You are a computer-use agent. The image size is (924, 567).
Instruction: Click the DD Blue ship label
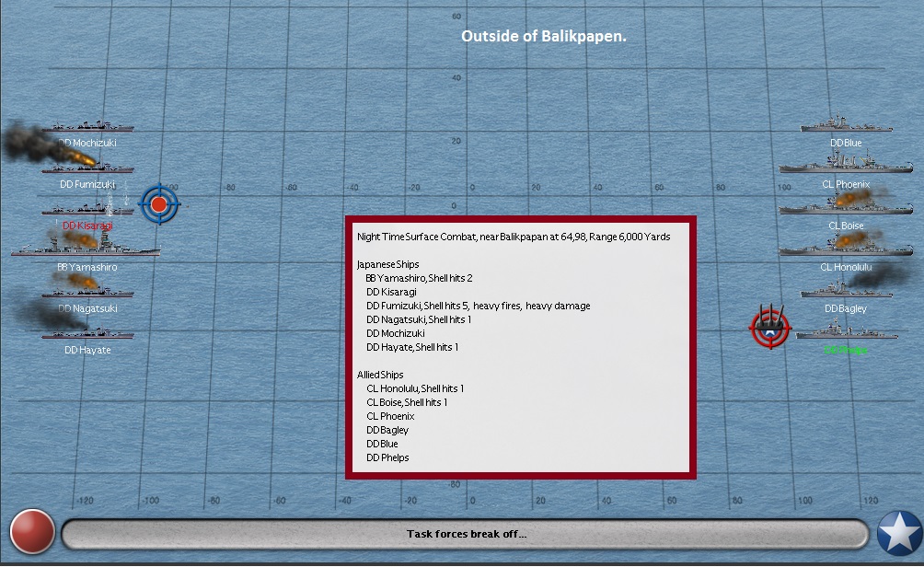pyautogui.click(x=846, y=144)
